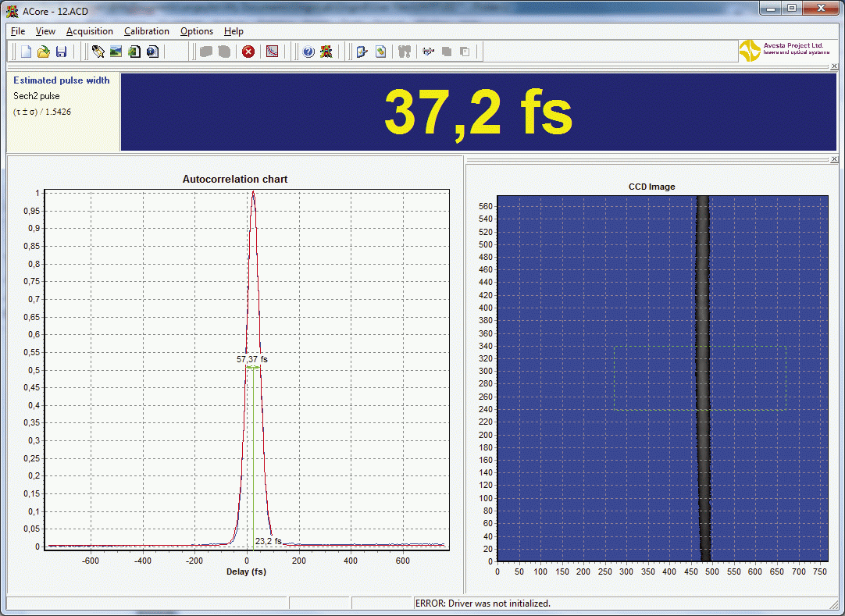Click the New file icon
Viewport: 845px width, 616px height.
pos(26,52)
